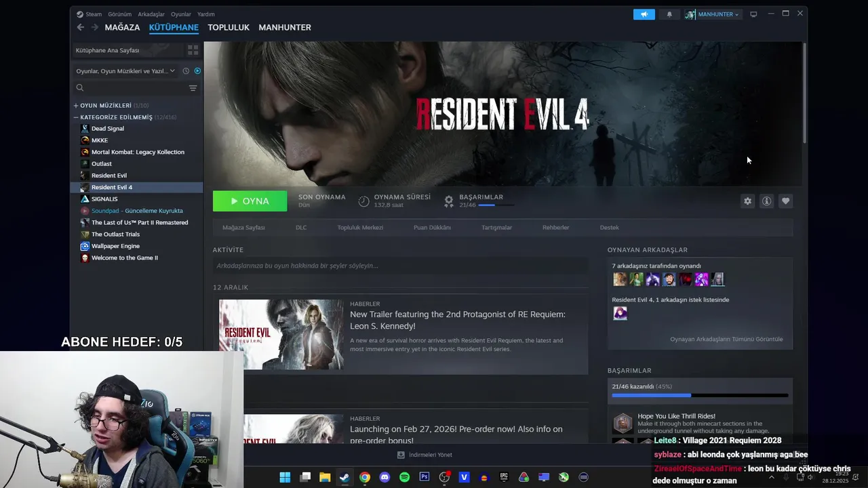Go back with the left arrow
This screenshot has width=868, height=488.
point(81,27)
